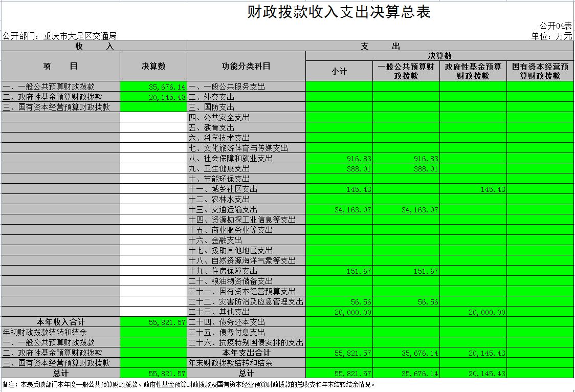The image size is (575, 392).
Task: Click the 十、节能环保支出 cell
Action: [x=246, y=179]
